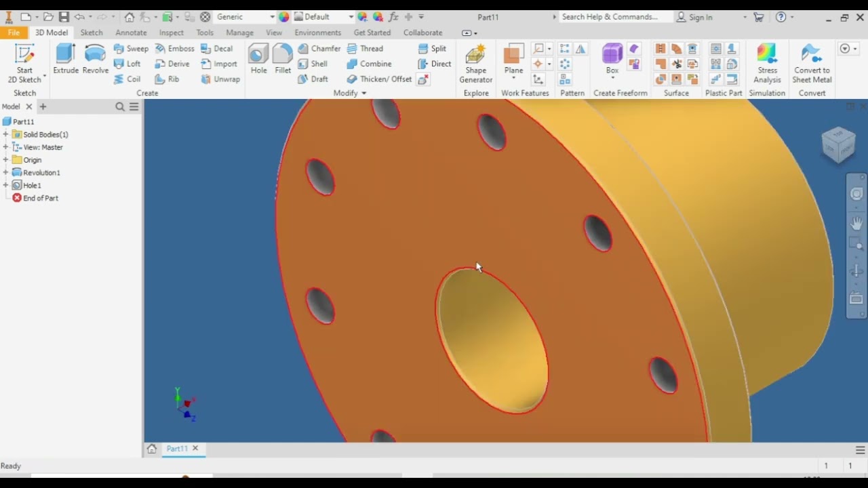The height and width of the screenshot is (488, 868).
Task: Open the Decal command
Action: [x=216, y=49]
